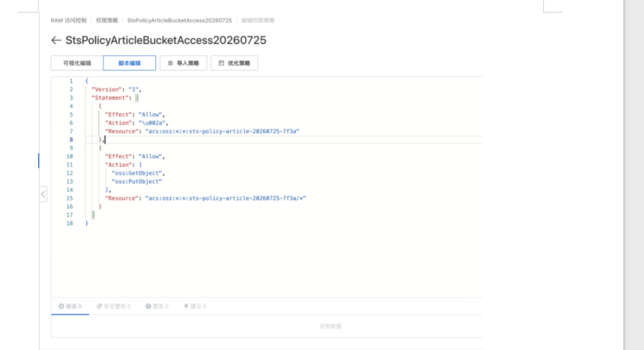Viewport: 644px width, 350px height.
Task: Select the 脚本编辑 tab
Action: [x=129, y=63]
